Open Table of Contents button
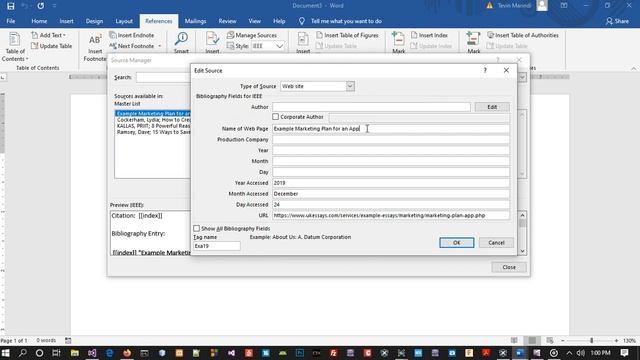The height and width of the screenshot is (360, 640). 15,47
